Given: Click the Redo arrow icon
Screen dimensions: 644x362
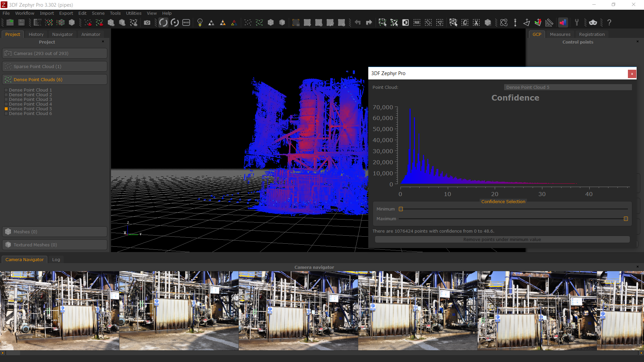Looking at the screenshot, I should pyautogui.click(x=369, y=22).
